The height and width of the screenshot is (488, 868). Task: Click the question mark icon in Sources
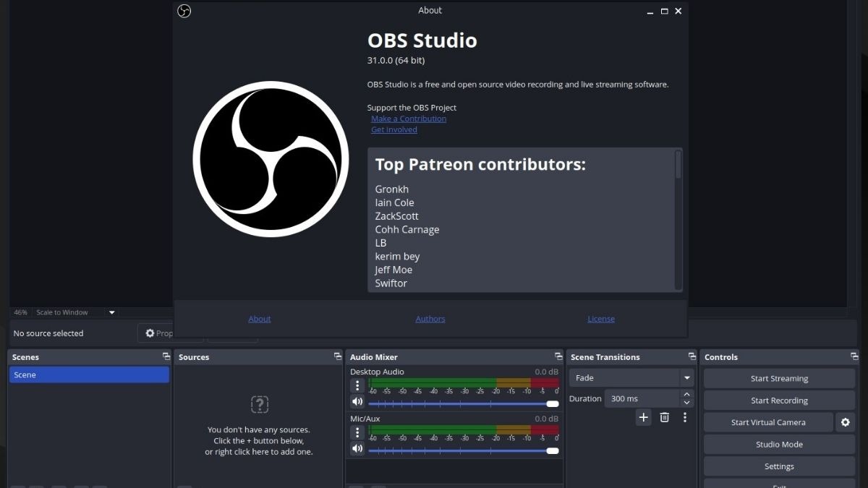pyautogui.click(x=259, y=404)
